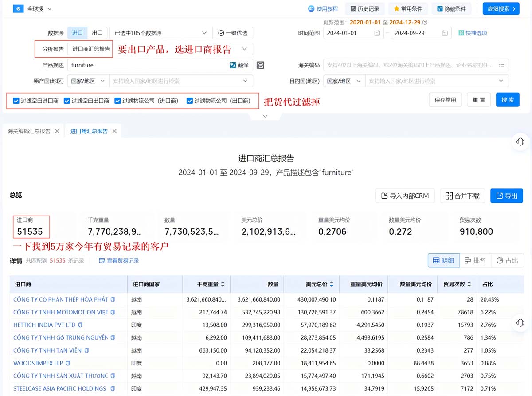Copy name of WOODS IMPEX LLP

point(68,363)
